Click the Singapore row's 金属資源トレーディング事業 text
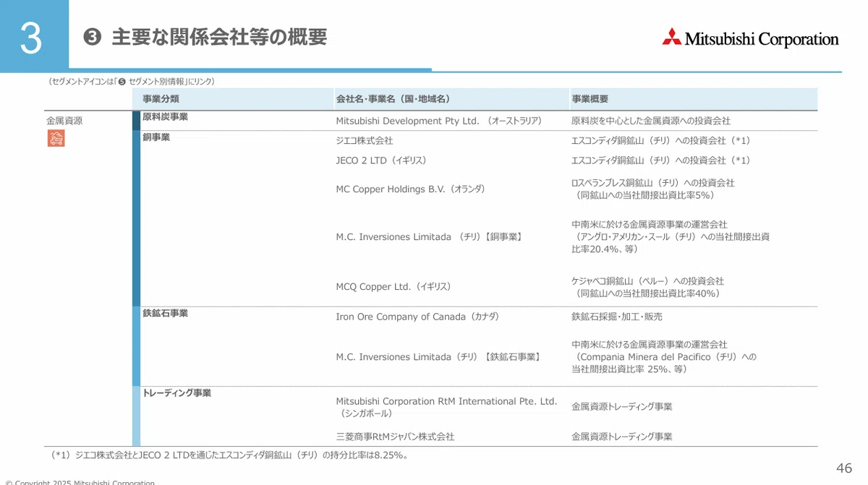 pos(621,407)
